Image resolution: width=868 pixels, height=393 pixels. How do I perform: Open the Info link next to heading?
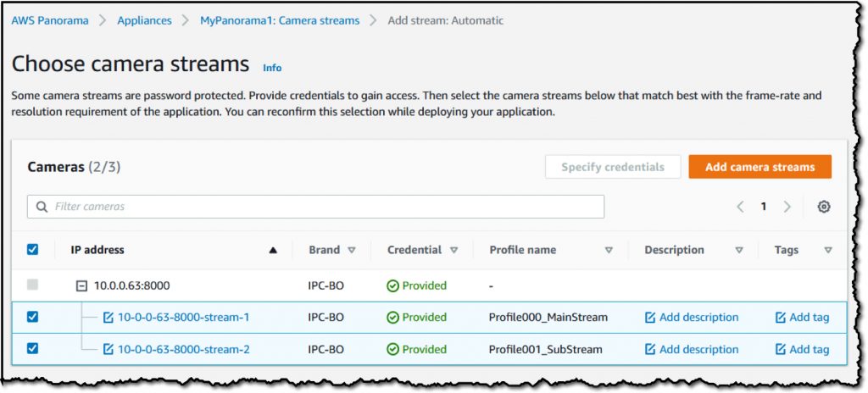click(x=272, y=68)
